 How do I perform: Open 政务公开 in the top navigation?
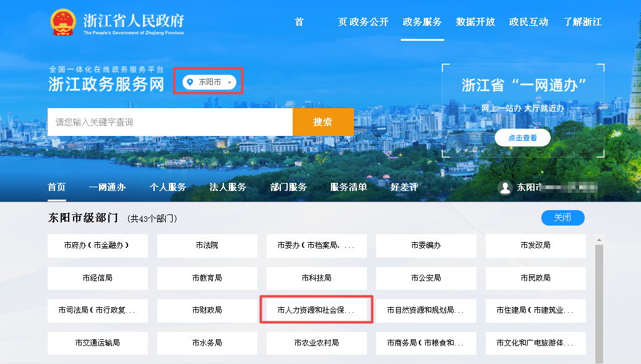tap(369, 22)
